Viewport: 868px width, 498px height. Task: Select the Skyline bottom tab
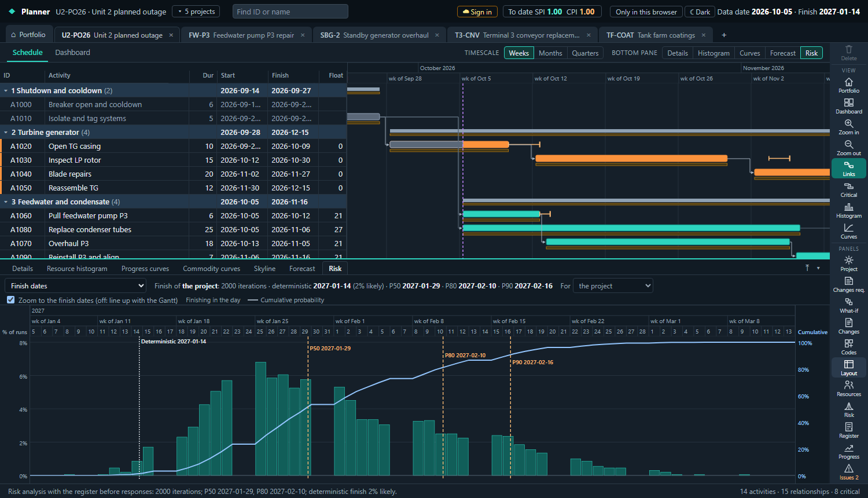(264, 268)
